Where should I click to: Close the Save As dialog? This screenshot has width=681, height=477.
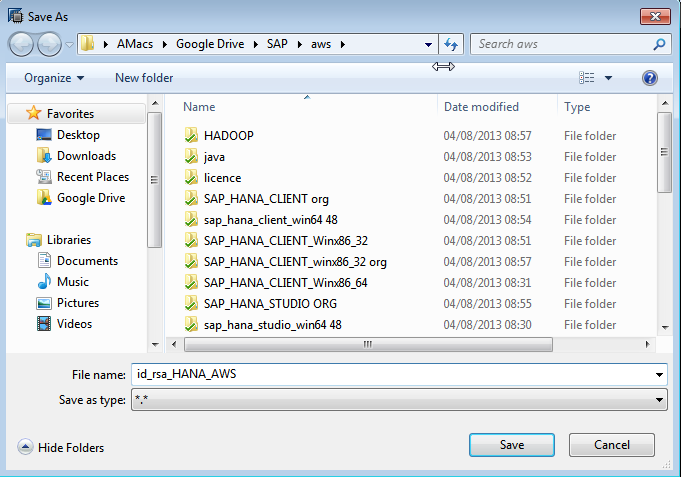[x=655, y=17]
